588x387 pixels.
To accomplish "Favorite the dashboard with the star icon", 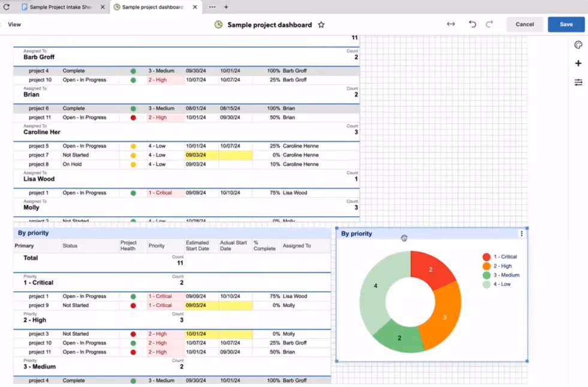I will (321, 25).
